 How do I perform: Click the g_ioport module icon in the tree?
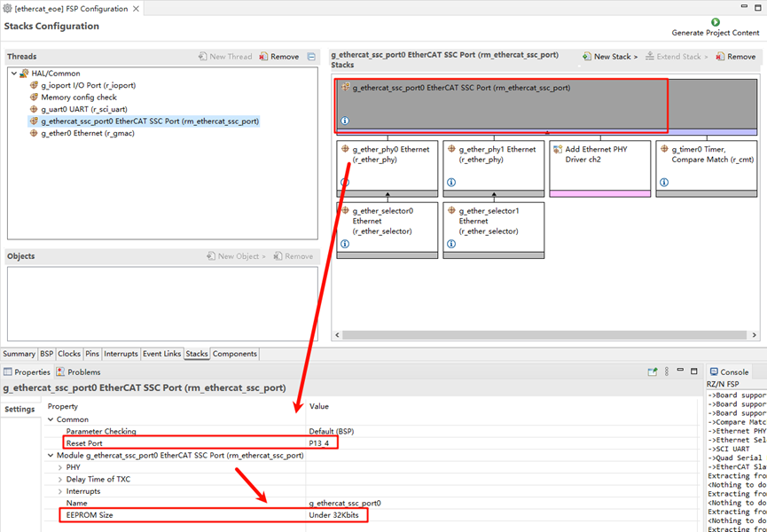[x=35, y=85]
